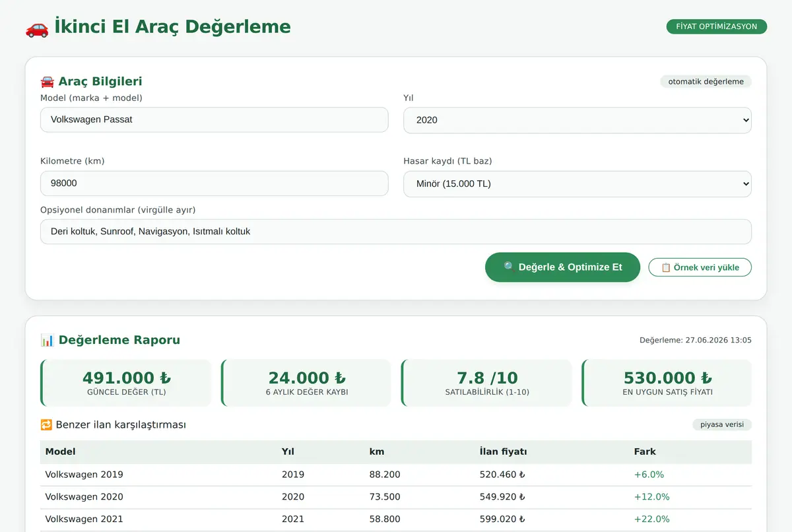This screenshot has width=792, height=532.
Task: Click the 491.000 ₺ Güncel Değer card
Action: click(x=126, y=383)
